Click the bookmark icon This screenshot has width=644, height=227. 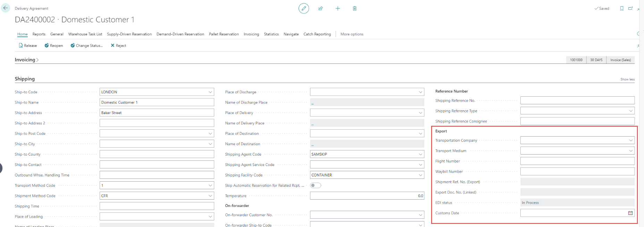[x=621, y=8]
